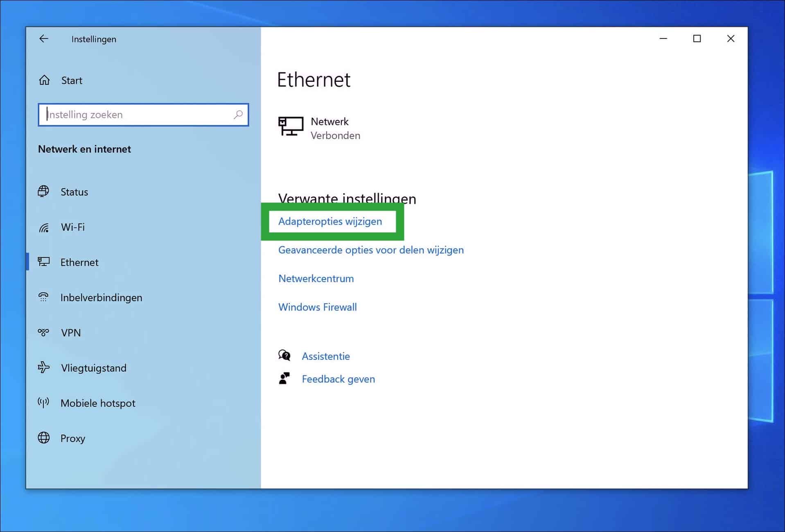The width and height of the screenshot is (785, 532).
Task: Open Windows Firewall settings
Action: (317, 307)
